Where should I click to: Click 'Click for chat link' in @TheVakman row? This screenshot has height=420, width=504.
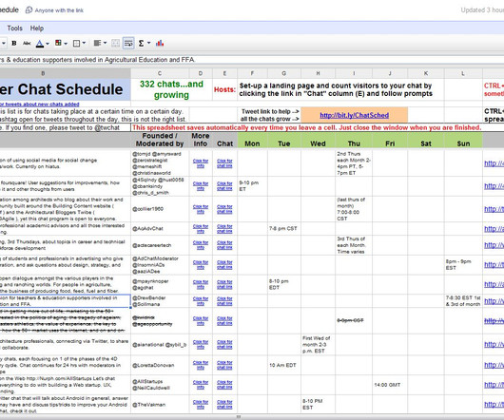tap(224, 405)
